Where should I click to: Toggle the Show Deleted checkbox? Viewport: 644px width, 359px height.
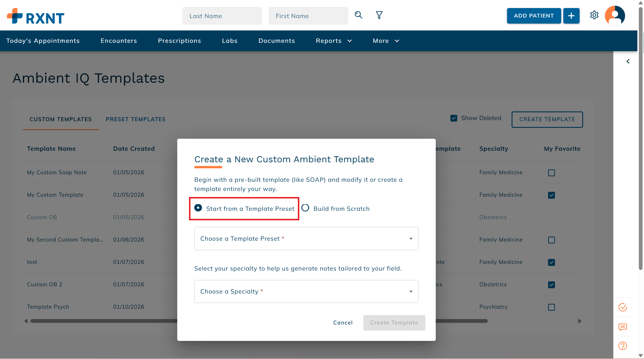click(454, 118)
